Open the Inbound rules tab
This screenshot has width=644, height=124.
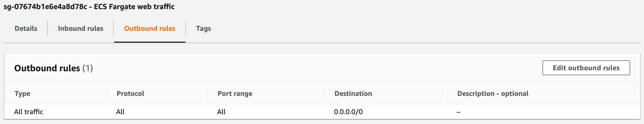(80, 28)
